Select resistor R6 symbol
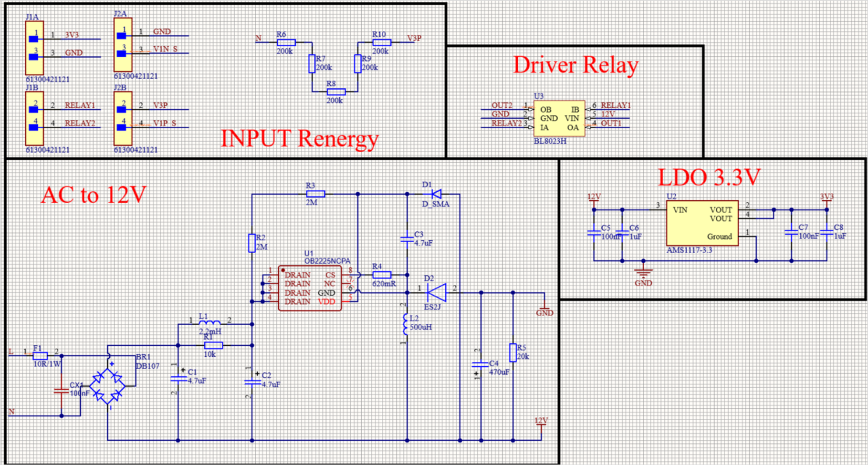868x465 pixels. pyautogui.click(x=286, y=42)
